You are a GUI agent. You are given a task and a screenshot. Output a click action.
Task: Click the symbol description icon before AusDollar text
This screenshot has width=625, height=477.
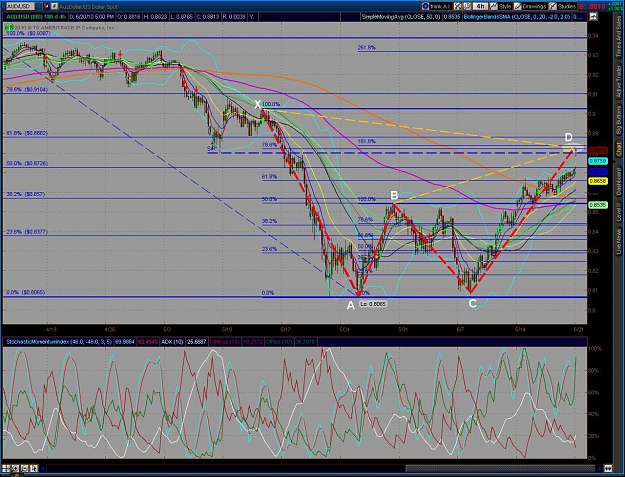54,6
